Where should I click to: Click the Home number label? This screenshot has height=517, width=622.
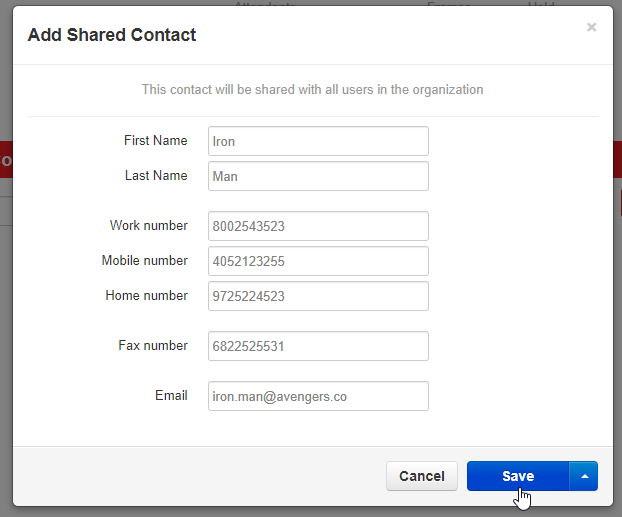(x=146, y=296)
